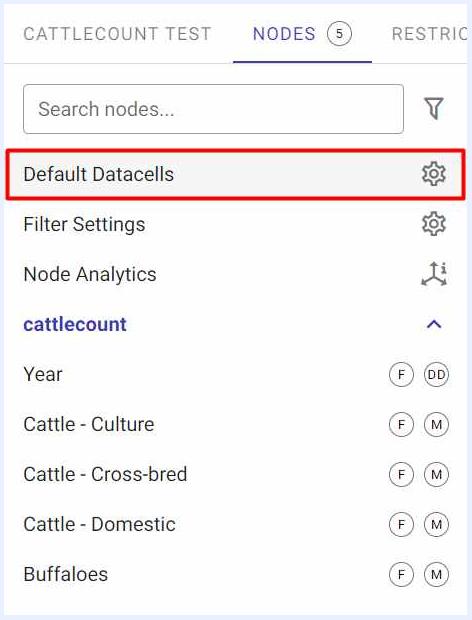Click the F badge for Cattle - Culture

click(x=401, y=424)
